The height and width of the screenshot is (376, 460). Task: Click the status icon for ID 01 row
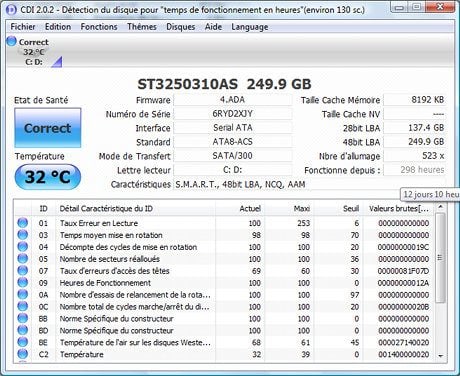pyautogui.click(x=23, y=223)
